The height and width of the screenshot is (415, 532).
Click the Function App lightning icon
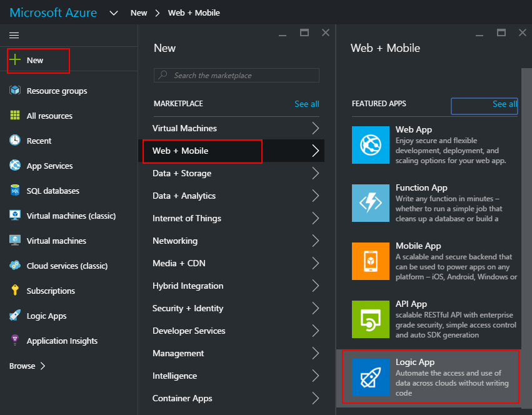click(x=370, y=203)
